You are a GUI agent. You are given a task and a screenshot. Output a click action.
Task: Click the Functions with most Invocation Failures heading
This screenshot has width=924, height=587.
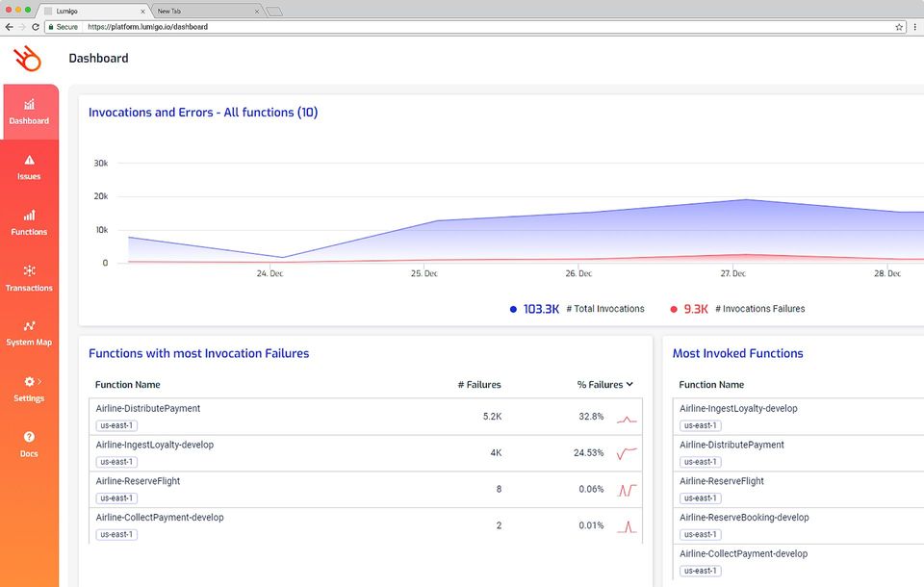tap(198, 353)
